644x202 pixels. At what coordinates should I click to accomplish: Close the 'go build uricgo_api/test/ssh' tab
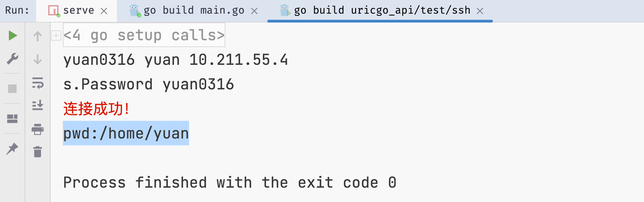point(480,11)
